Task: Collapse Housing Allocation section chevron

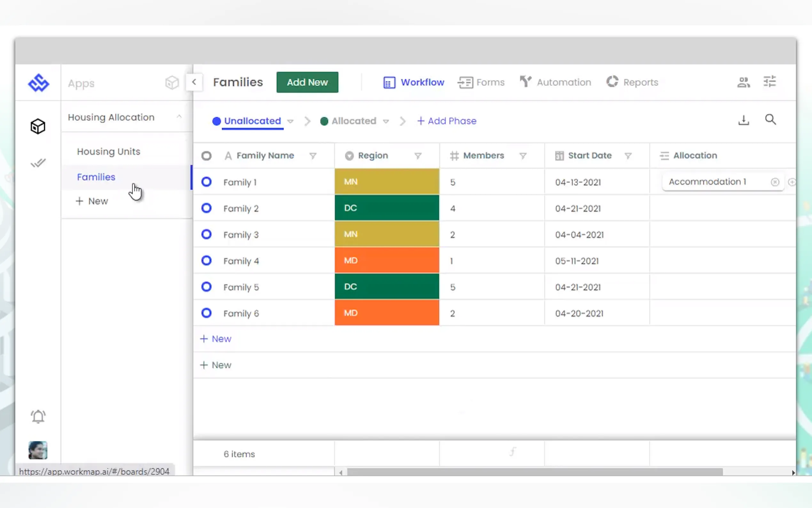Action: [179, 117]
